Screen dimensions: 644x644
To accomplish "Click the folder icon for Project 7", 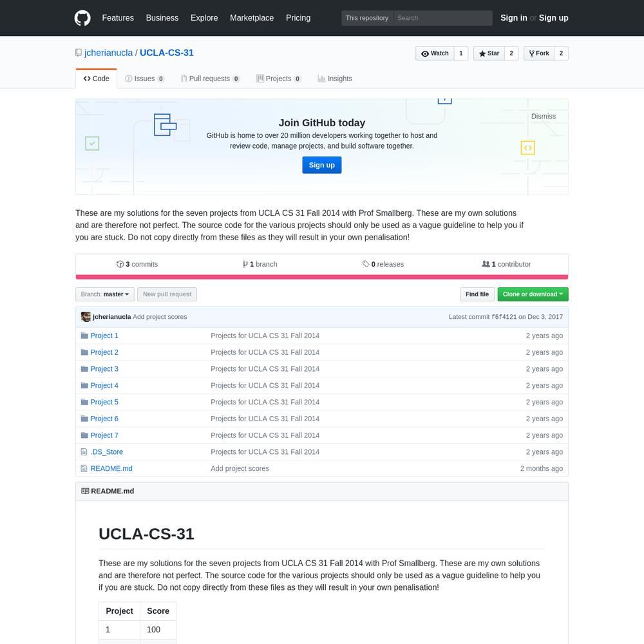I will coord(84,435).
